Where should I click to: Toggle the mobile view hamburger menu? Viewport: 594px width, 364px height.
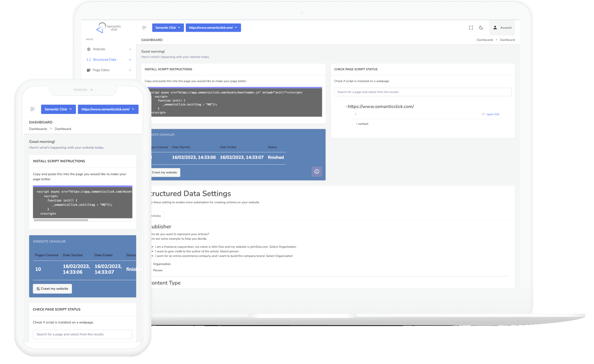(x=33, y=109)
